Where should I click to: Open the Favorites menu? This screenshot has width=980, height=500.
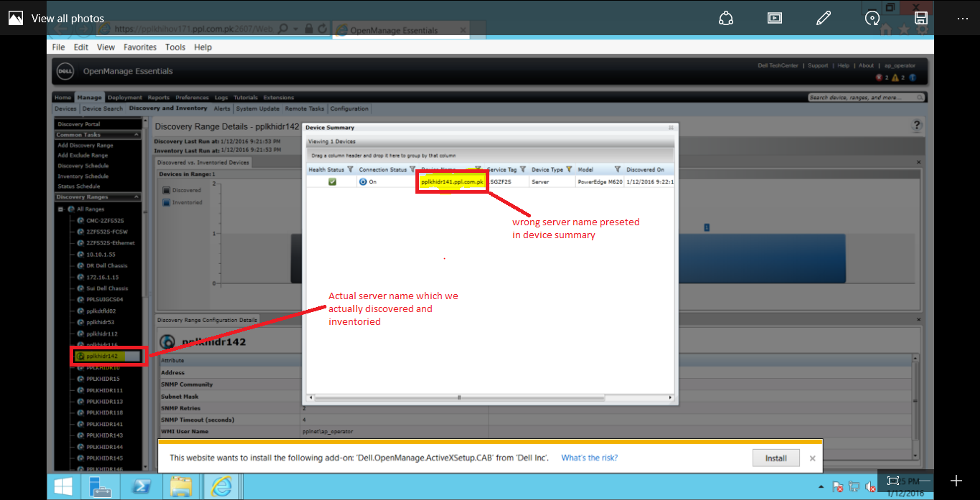(140, 47)
